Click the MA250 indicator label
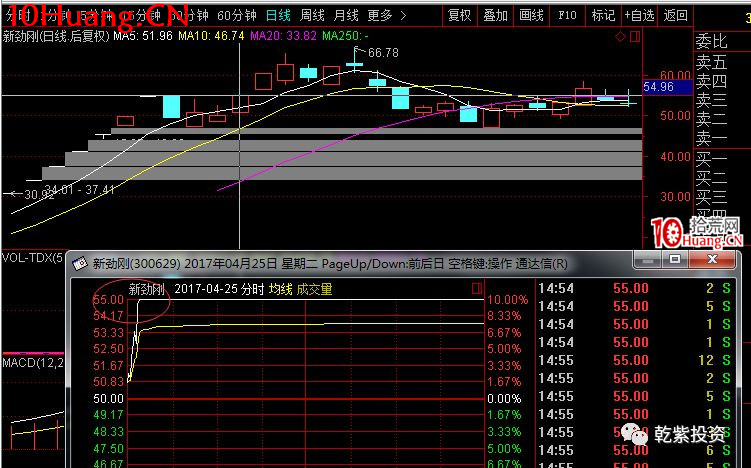 pyautogui.click(x=345, y=36)
